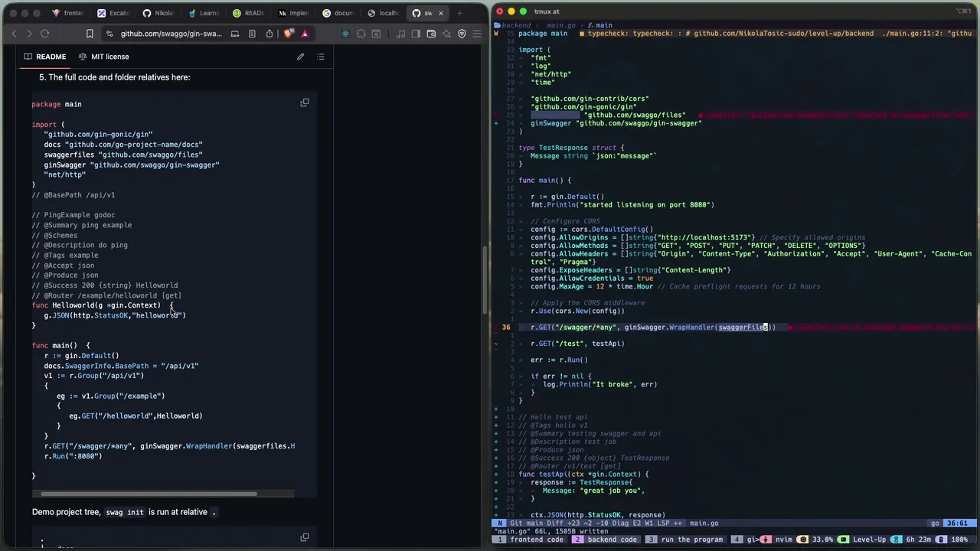The width and height of the screenshot is (980, 551).
Task: Edit the README with the pencil icon
Action: [x=300, y=57]
